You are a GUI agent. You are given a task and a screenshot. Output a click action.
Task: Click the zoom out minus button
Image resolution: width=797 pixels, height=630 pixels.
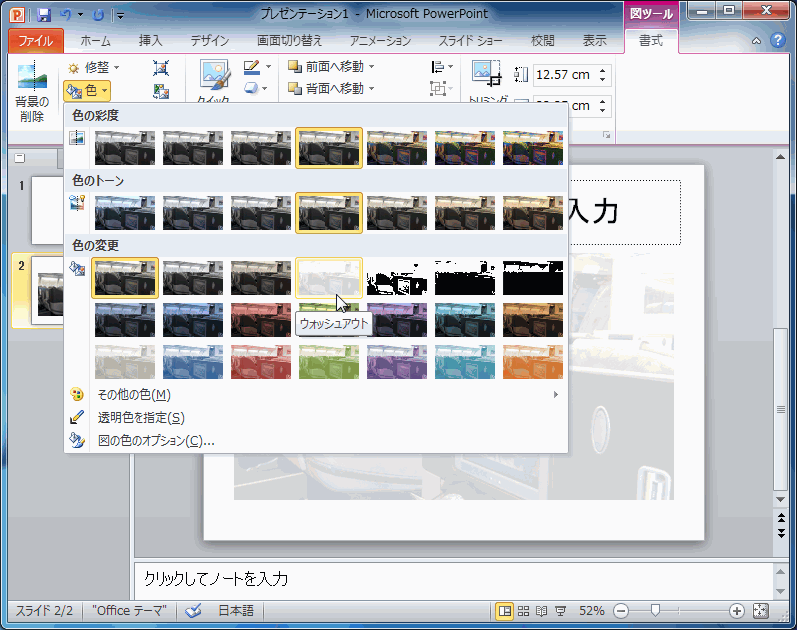point(621,611)
